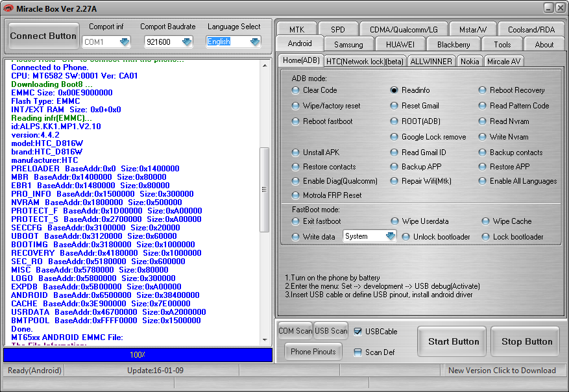Open the Comport inf dropdown arrow
The width and height of the screenshot is (569, 392).
125,42
